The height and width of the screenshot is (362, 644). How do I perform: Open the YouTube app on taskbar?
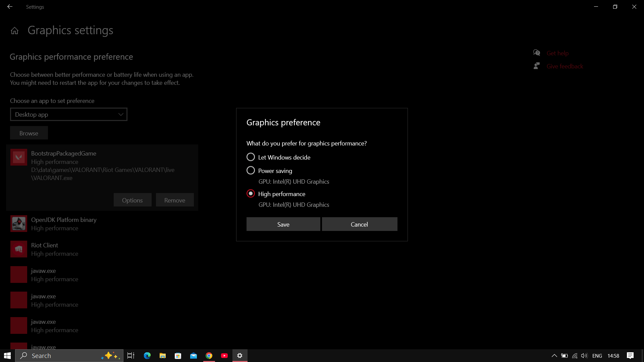[224, 356]
